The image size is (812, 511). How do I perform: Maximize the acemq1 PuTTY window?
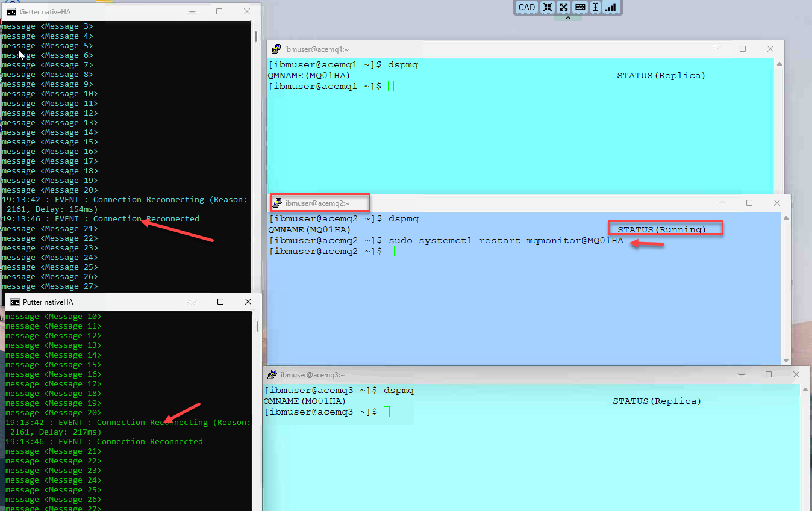pos(743,49)
